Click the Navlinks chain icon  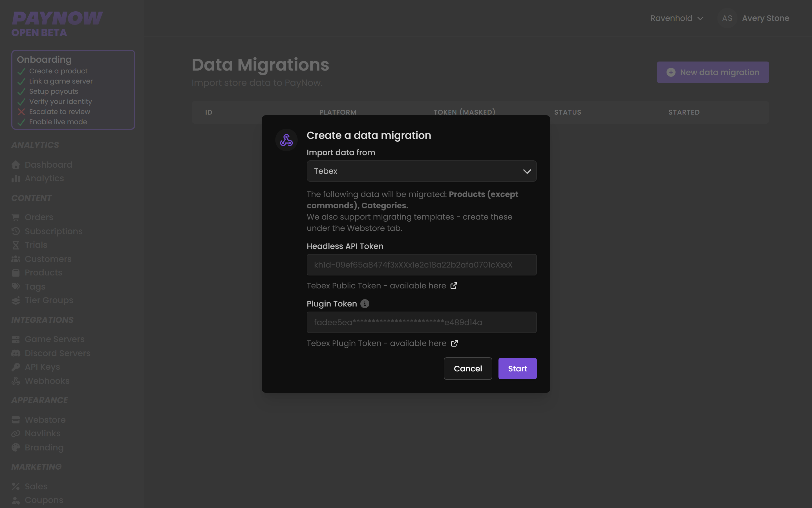pos(16,434)
